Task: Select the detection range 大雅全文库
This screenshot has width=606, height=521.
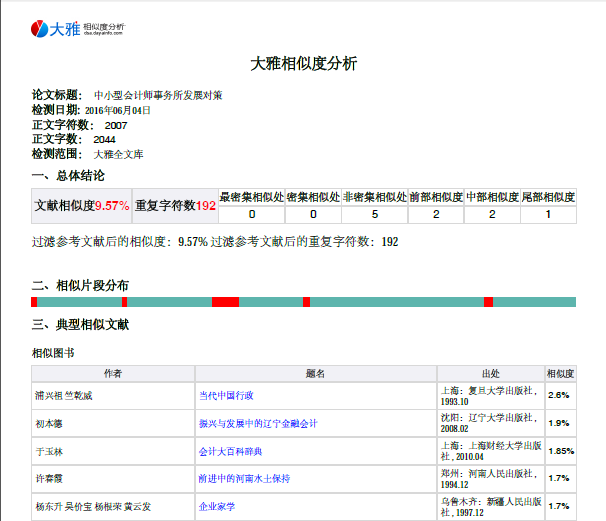Action: (118, 154)
